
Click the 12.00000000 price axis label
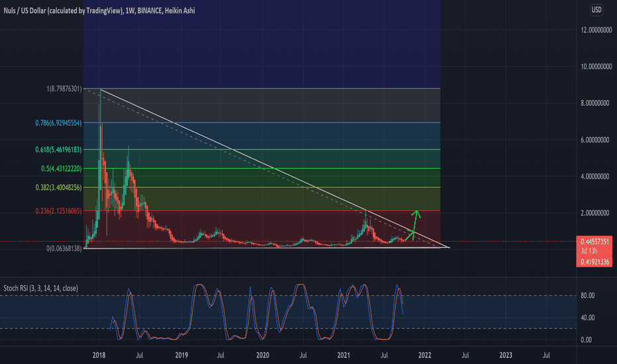tap(596, 30)
